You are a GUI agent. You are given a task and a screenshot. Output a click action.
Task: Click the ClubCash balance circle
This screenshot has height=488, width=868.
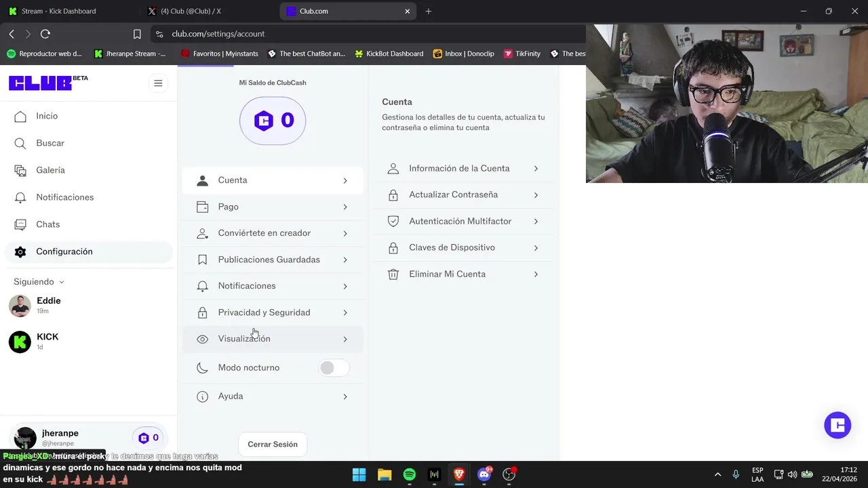(x=273, y=121)
